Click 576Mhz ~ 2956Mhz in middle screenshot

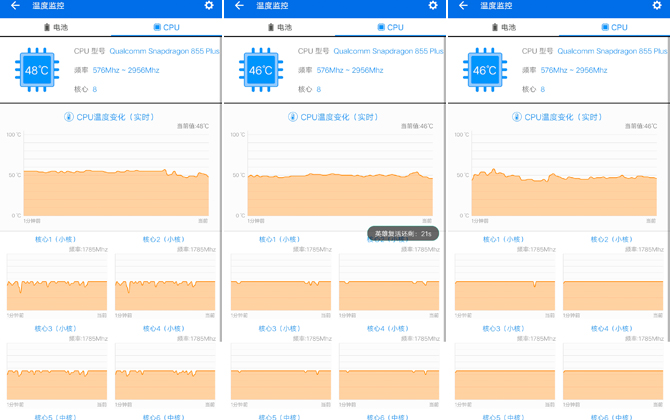(x=350, y=70)
